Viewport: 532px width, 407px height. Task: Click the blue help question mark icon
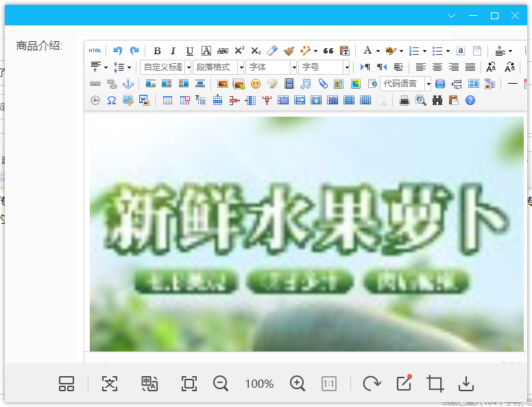click(x=470, y=100)
